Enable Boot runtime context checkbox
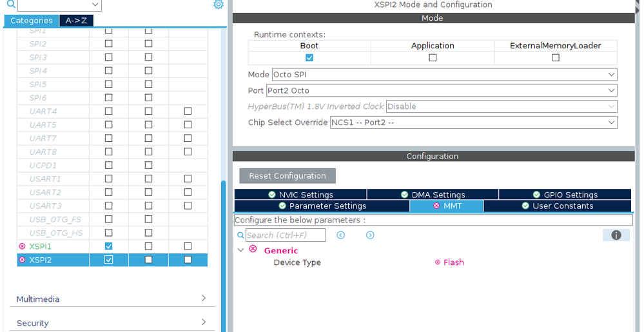The height and width of the screenshot is (332, 644). click(309, 57)
